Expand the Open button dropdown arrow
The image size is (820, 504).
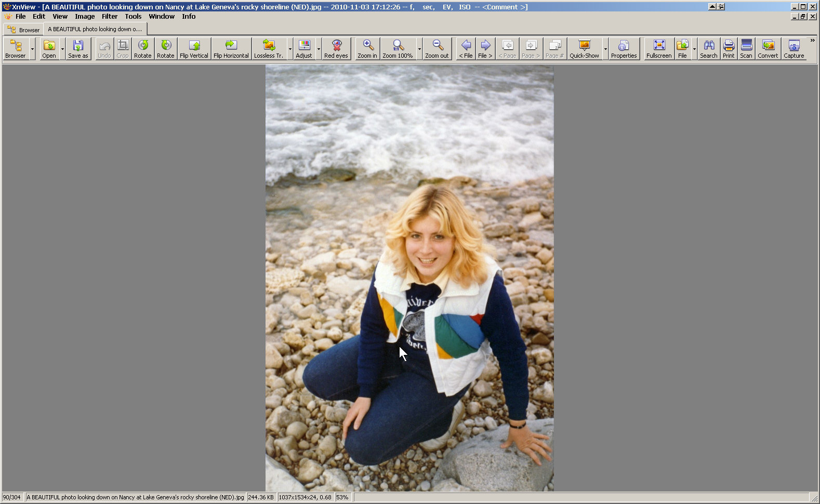[62, 49]
